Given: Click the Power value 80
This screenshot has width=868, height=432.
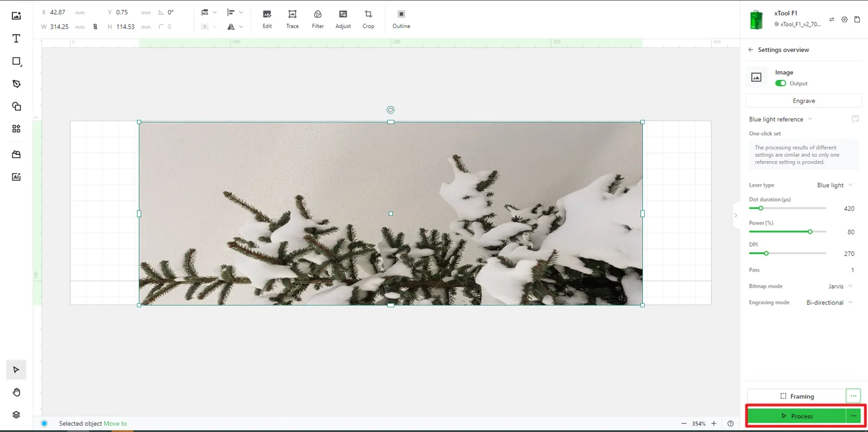Looking at the screenshot, I should point(851,232).
